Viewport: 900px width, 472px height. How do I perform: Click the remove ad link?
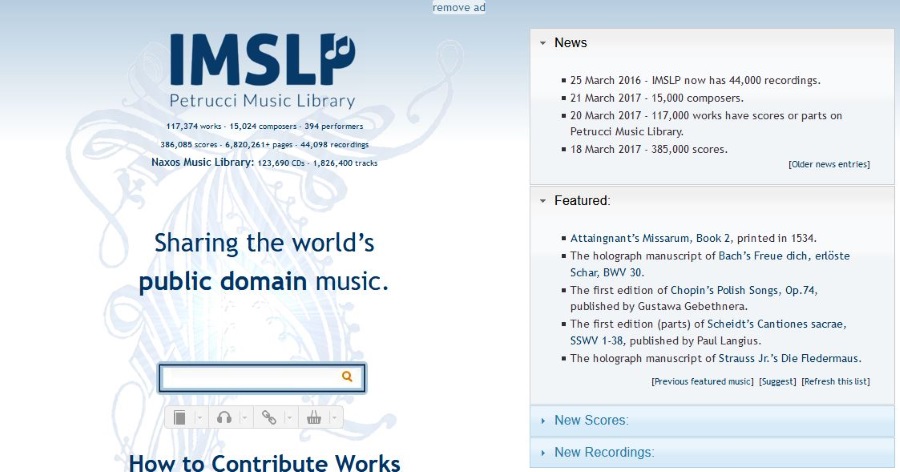[459, 7]
